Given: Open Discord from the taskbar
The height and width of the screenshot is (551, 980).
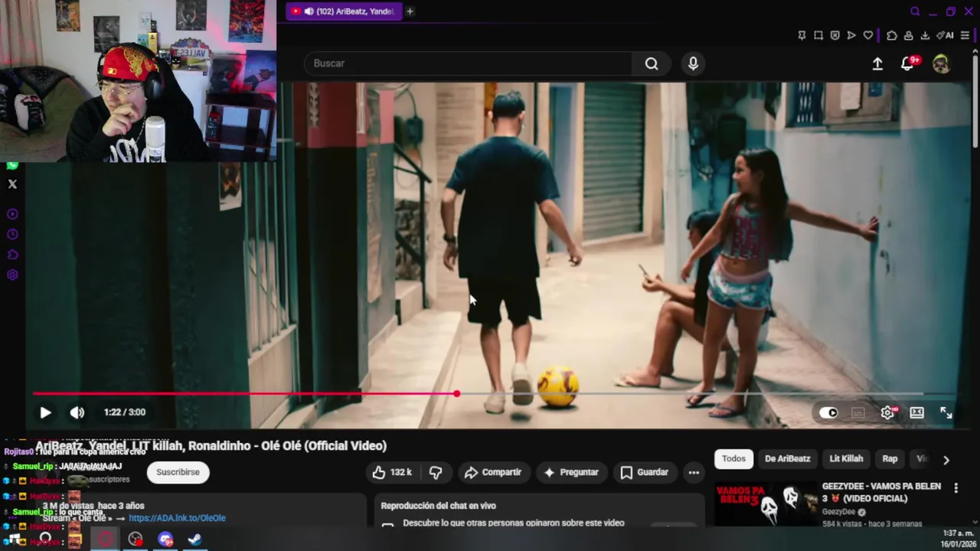Looking at the screenshot, I should point(165,540).
